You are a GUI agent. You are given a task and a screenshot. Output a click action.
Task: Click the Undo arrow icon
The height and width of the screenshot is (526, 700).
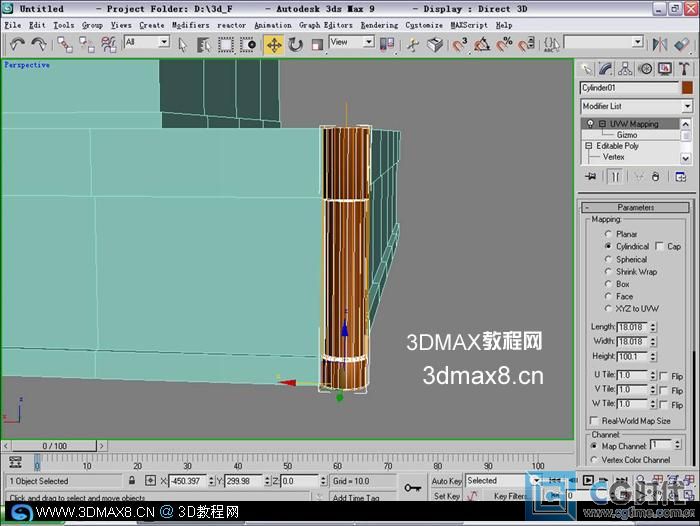tap(17, 44)
